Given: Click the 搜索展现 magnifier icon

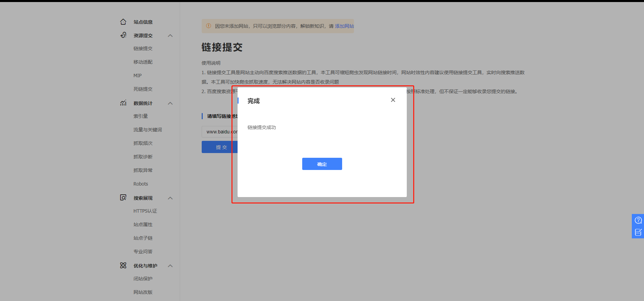Looking at the screenshot, I should [x=123, y=198].
